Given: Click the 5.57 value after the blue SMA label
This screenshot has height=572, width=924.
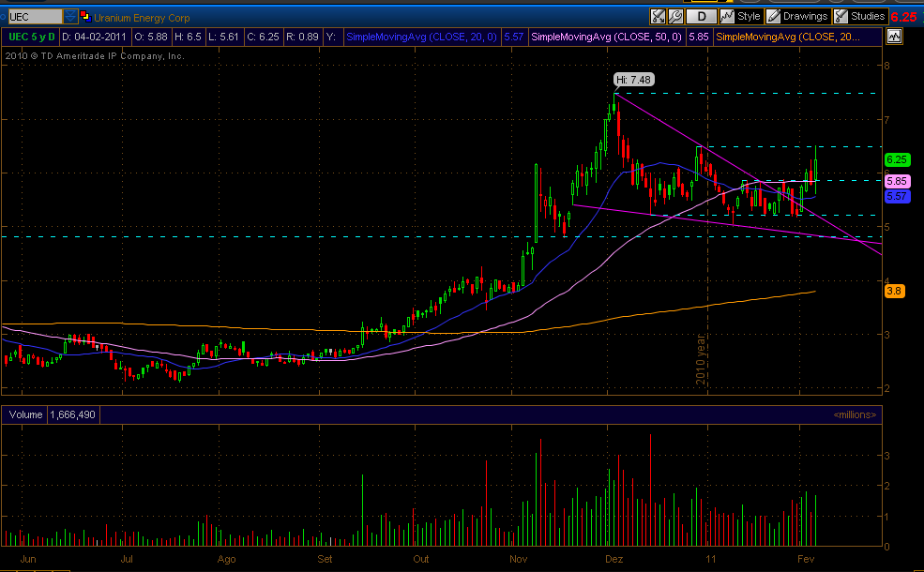Looking at the screenshot, I should 514,37.
